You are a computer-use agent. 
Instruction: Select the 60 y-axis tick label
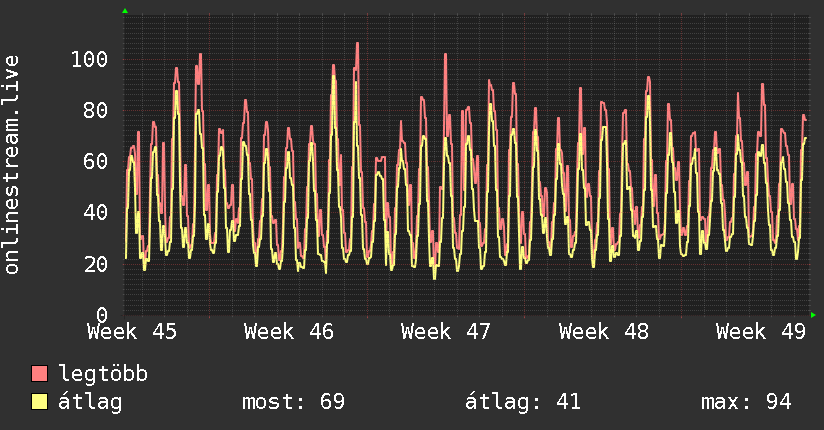tap(95, 161)
